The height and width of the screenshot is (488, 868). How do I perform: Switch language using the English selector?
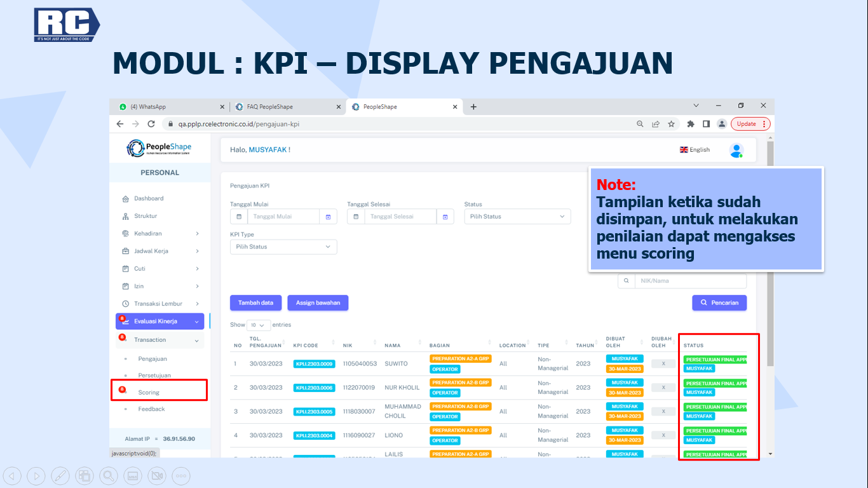[695, 150]
